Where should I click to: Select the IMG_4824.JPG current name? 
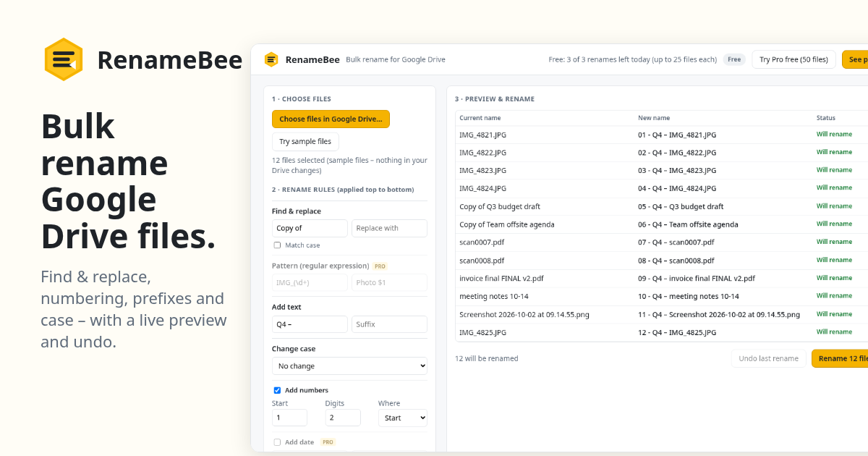(482, 188)
